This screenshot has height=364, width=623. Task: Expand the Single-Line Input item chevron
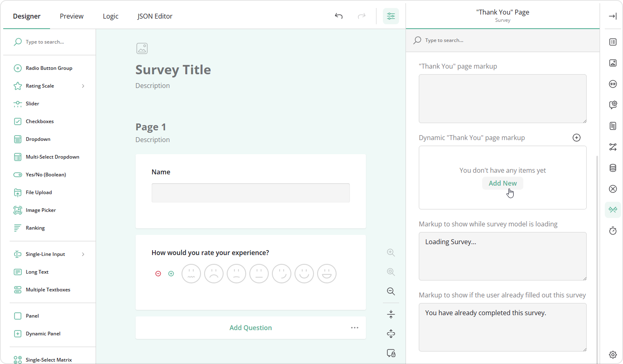83,254
